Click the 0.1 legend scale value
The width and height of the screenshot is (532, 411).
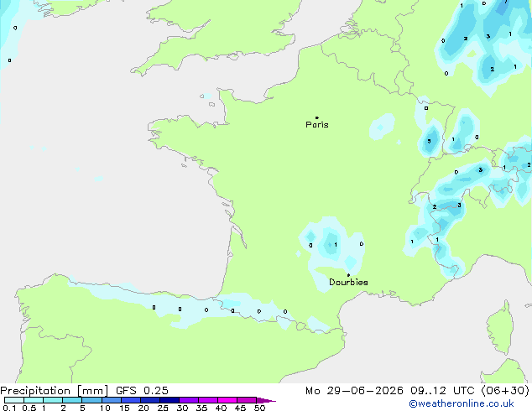9,408
